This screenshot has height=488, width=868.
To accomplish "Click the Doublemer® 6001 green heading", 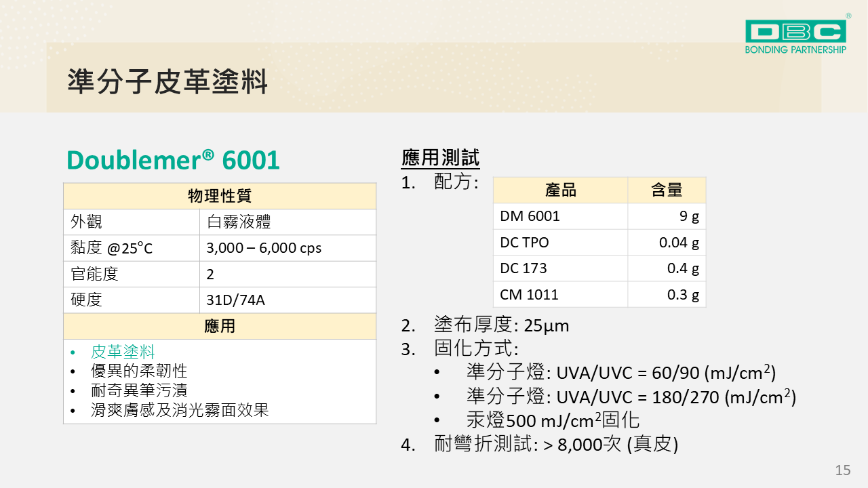I will pos(173,160).
